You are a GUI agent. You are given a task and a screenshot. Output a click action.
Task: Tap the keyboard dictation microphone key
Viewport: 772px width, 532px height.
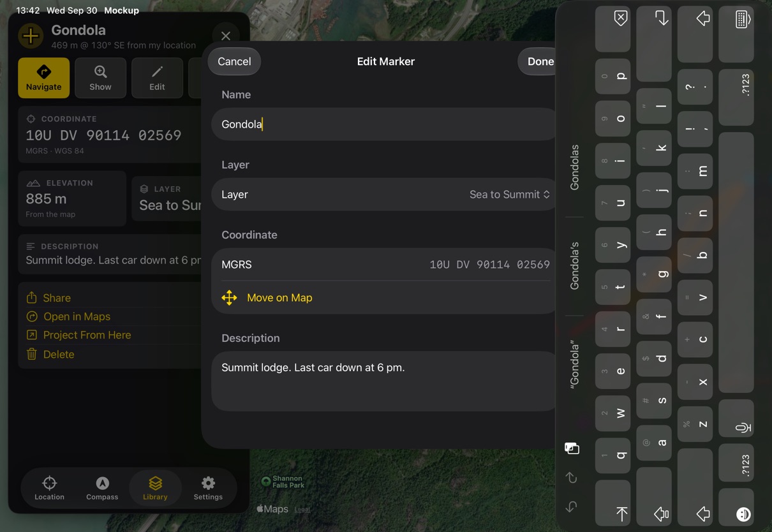[736, 418]
